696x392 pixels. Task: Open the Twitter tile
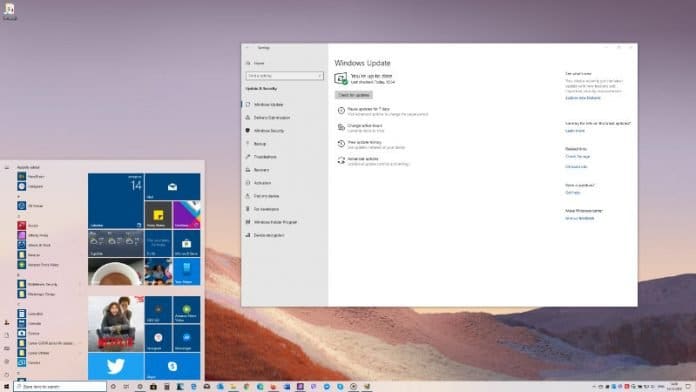coord(116,366)
